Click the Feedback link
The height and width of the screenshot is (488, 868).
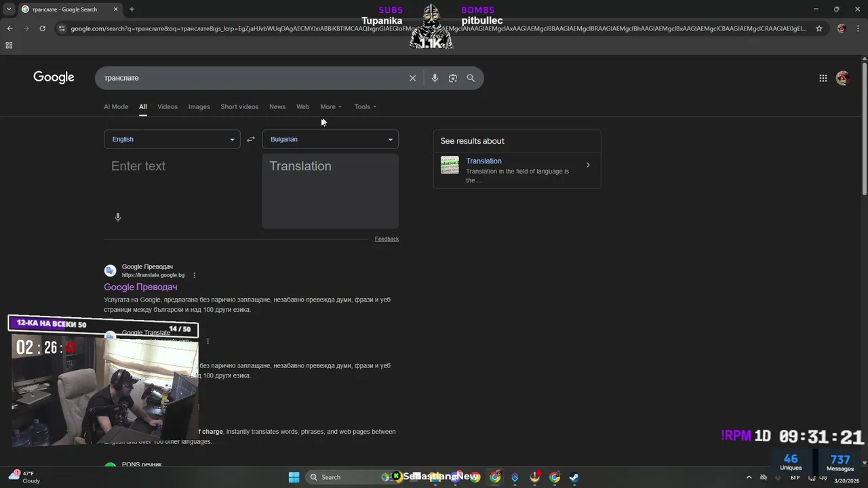point(387,239)
